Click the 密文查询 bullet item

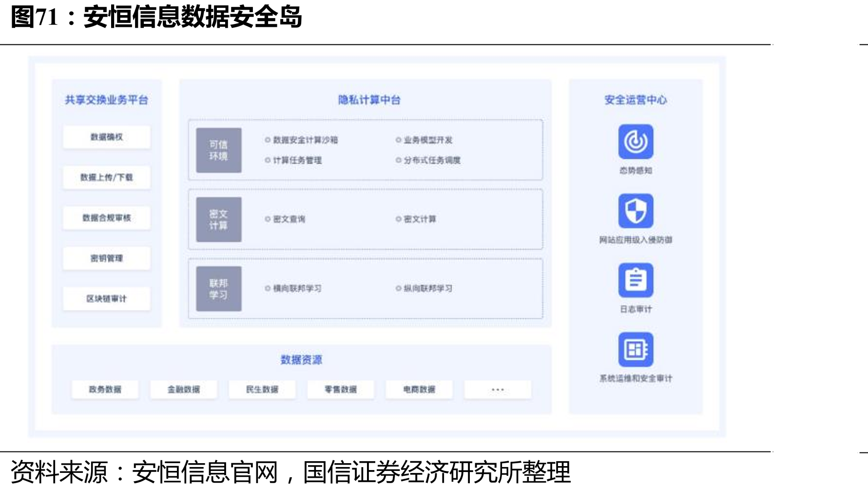285,219
